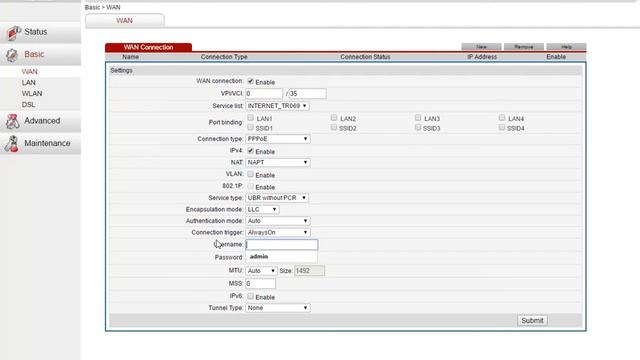Check the LAN3 port binding box
Image resolution: width=640 pixels, height=360 pixels.
tap(418, 118)
